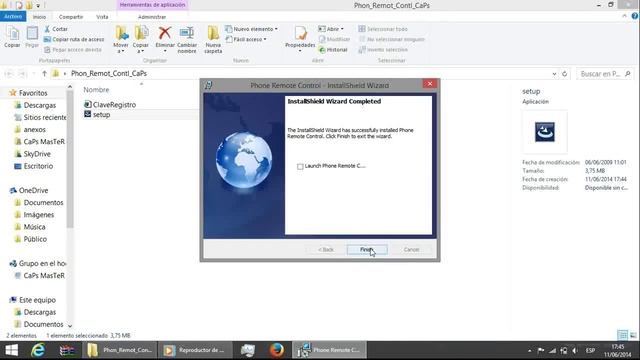The height and width of the screenshot is (360, 640).
Task: Click the up-directory arrow
Action: click(x=44, y=73)
